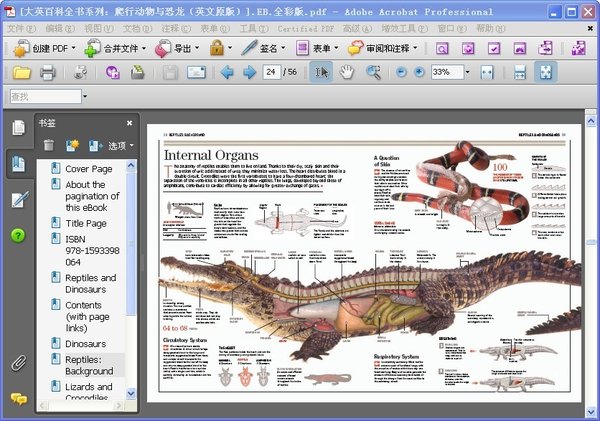Screen dimensions: 600x421
Task: Open the Signatures panel pen icon
Action: (x=19, y=199)
